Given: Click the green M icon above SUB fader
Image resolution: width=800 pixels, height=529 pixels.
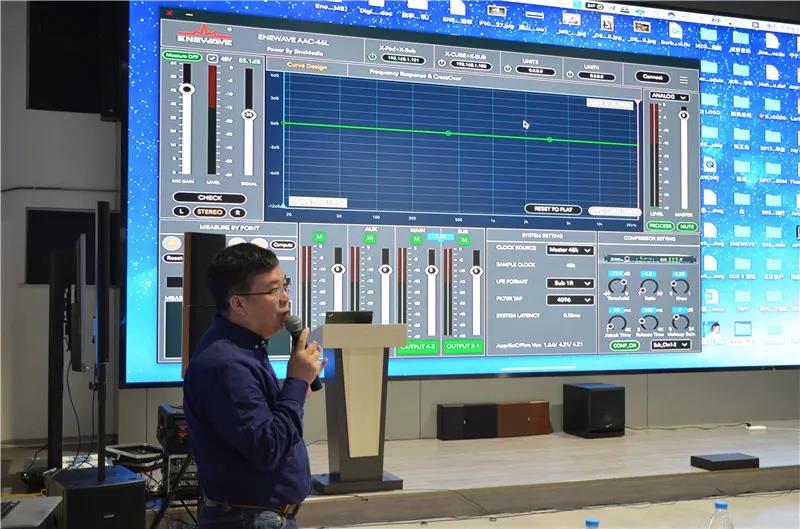Looking at the screenshot, I should [x=464, y=240].
